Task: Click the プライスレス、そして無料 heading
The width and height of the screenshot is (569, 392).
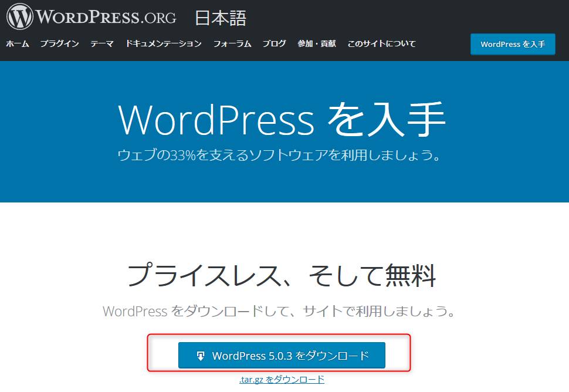Action: [x=282, y=275]
